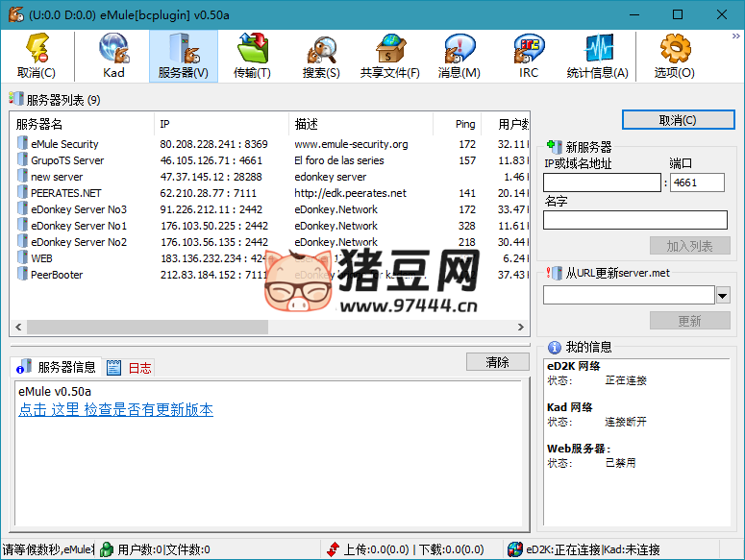The image size is (745, 560).
Task: Sort by the Ping column header
Action: click(x=457, y=124)
